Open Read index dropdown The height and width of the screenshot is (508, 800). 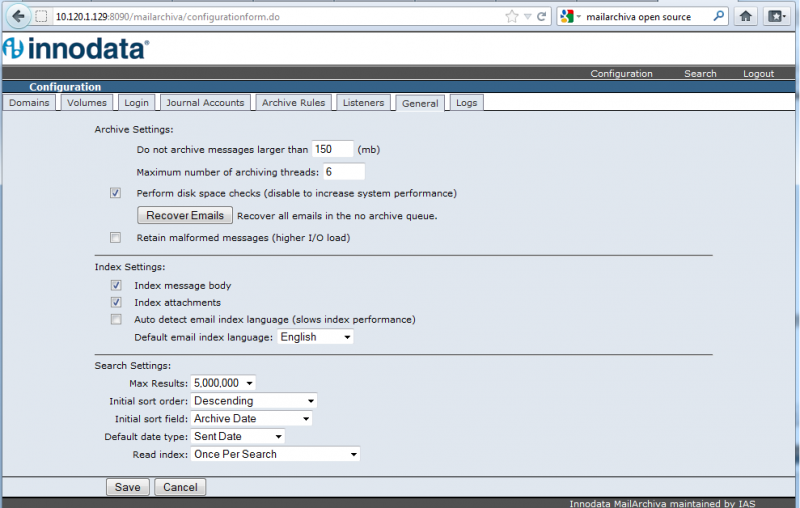point(275,454)
